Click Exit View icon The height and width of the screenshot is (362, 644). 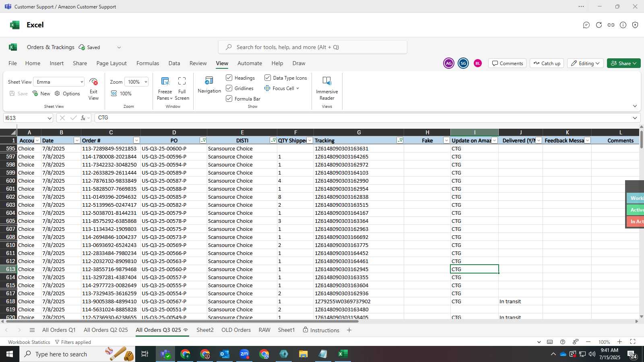click(x=93, y=82)
